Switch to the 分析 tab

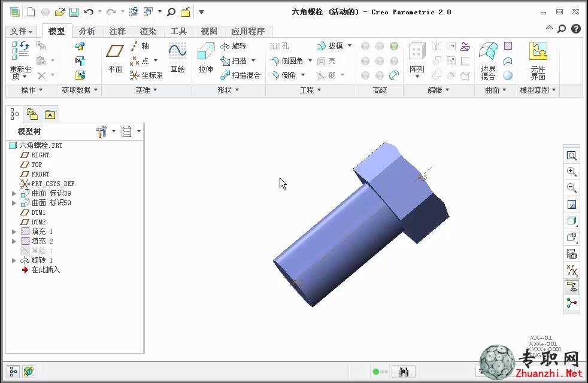[87, 31]
